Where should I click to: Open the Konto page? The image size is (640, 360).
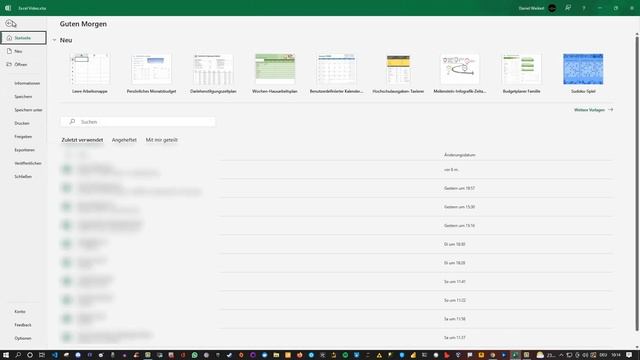(20, 311)
